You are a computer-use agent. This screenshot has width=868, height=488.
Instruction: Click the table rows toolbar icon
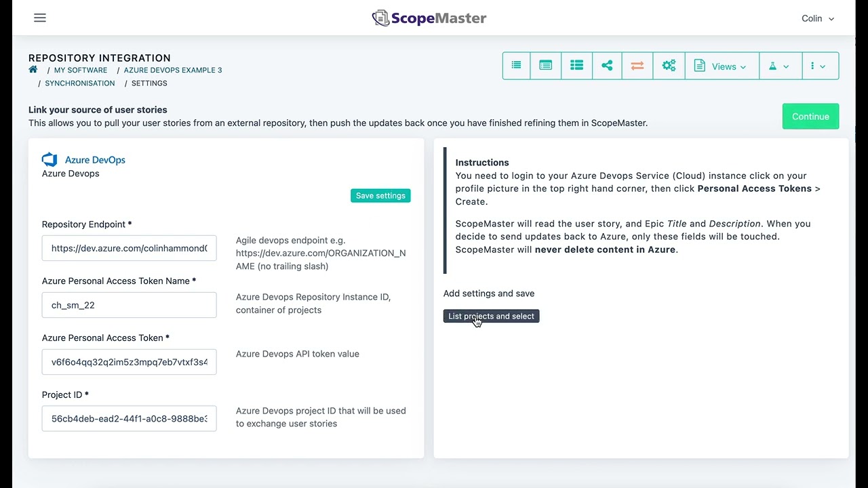[x=576, y=66]
